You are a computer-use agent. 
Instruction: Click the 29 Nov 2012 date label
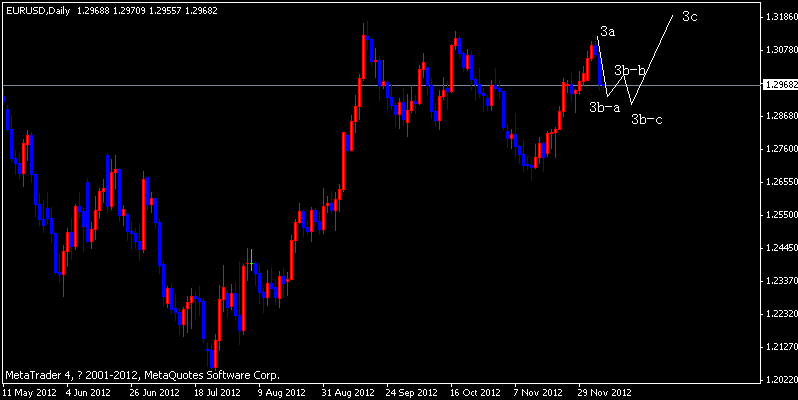click(x=604, y=393)
